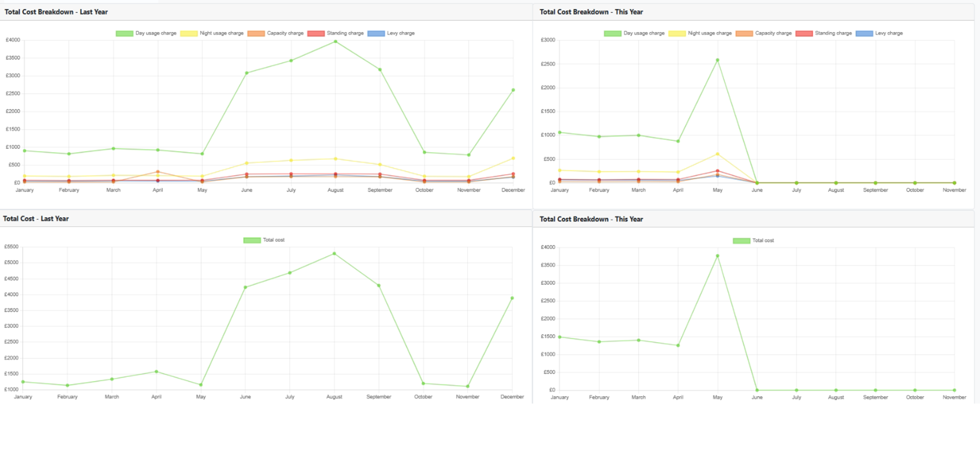Viewport: 980px width, 474px height.
Task: Click May total cost peak in bottom This Year chart
Action: point(717,256)
